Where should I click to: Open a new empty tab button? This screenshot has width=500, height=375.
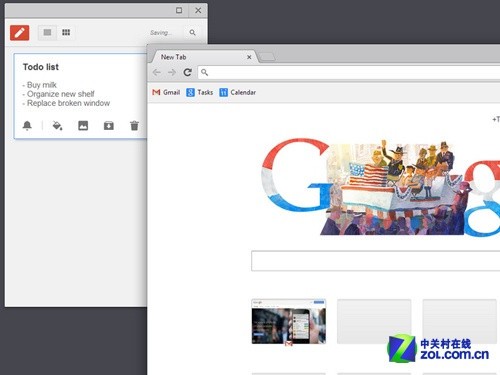tap(267, 57)
